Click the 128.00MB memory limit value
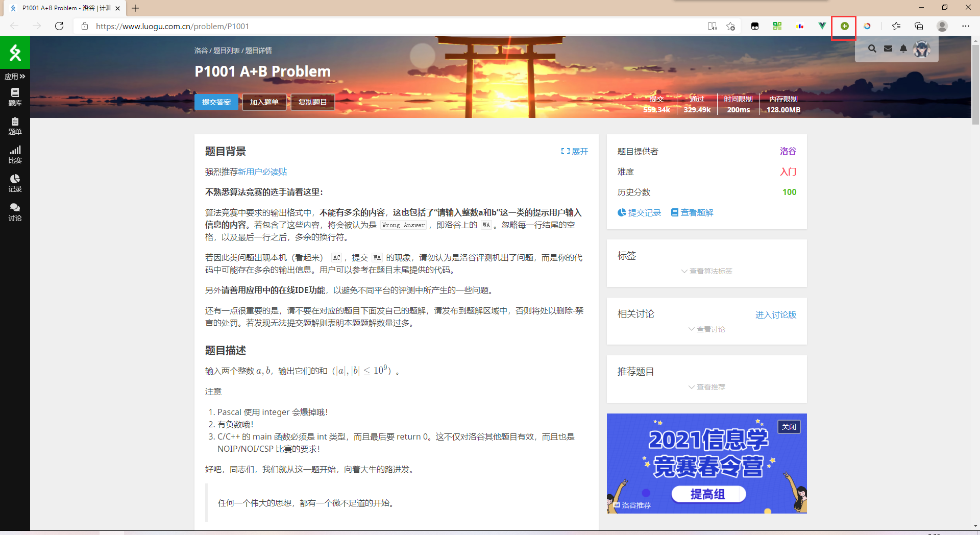Viewport: 980px width, 535px height. tap(783, 110)
